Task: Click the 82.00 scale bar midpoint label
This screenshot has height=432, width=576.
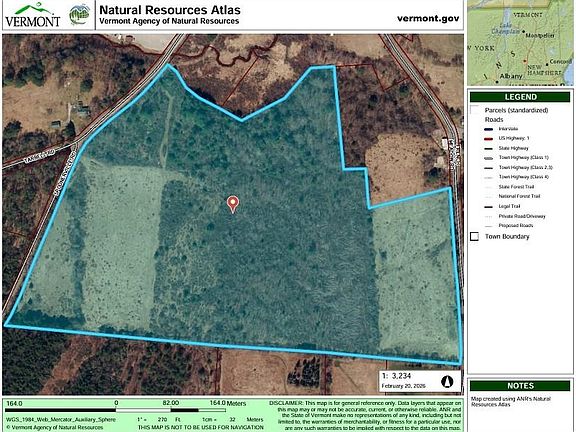Action: [171, 403]
